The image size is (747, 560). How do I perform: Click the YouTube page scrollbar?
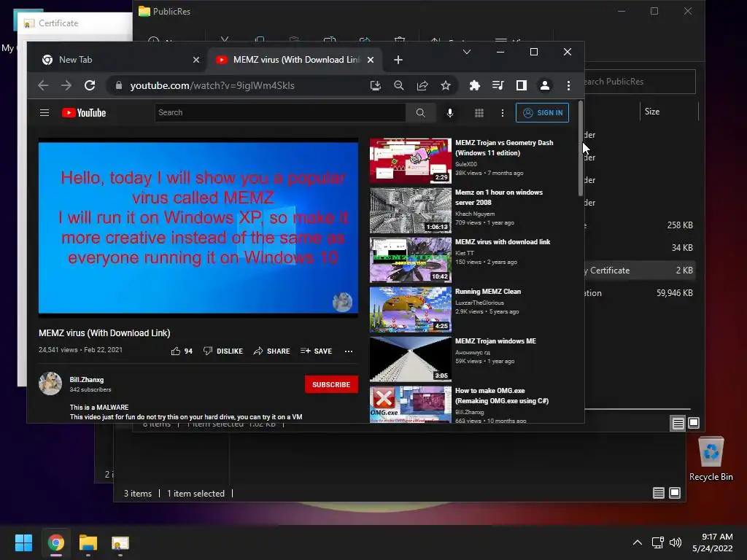(x=580, y=149)
